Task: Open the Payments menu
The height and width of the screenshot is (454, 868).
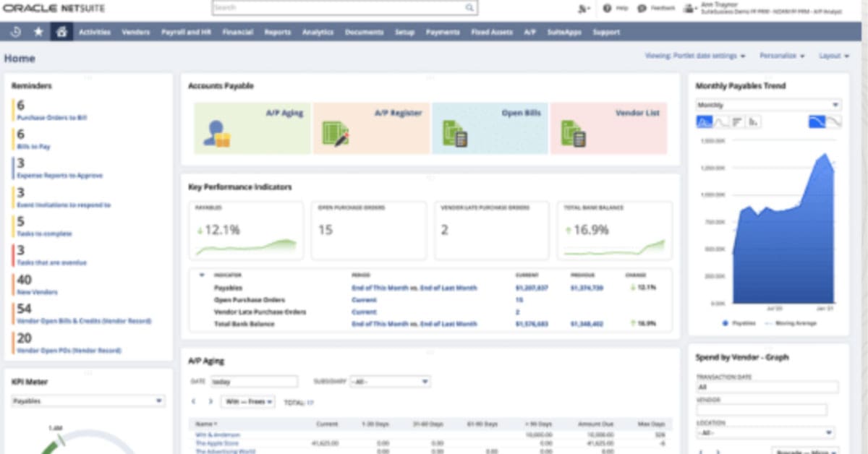Action: coord(443,33)
